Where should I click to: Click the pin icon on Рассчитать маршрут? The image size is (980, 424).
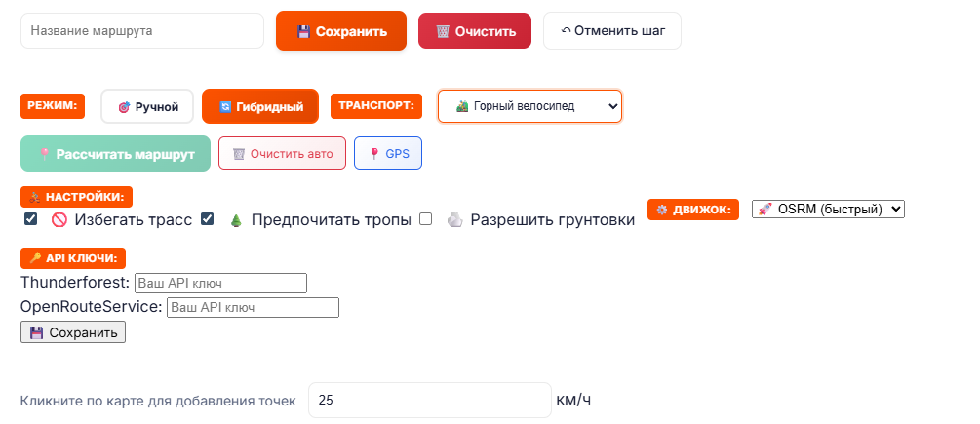click(x=44, y=154)
